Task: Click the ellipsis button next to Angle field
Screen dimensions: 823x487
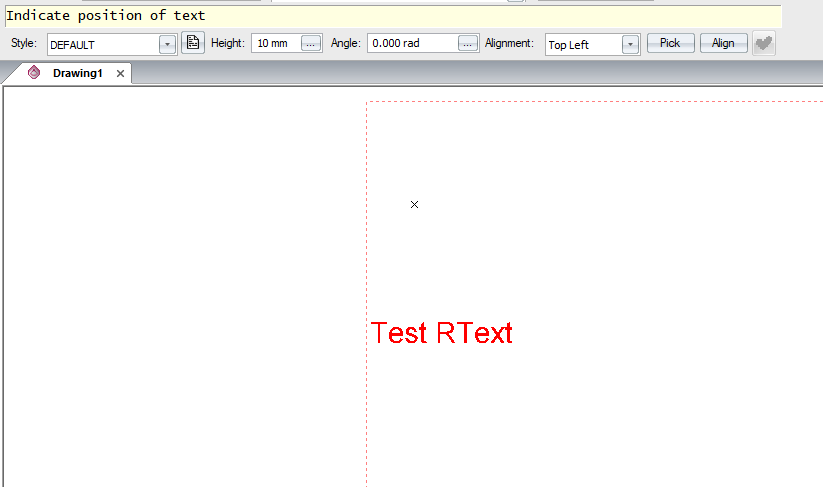Action: pyautogui.click(x=468, y=44)
